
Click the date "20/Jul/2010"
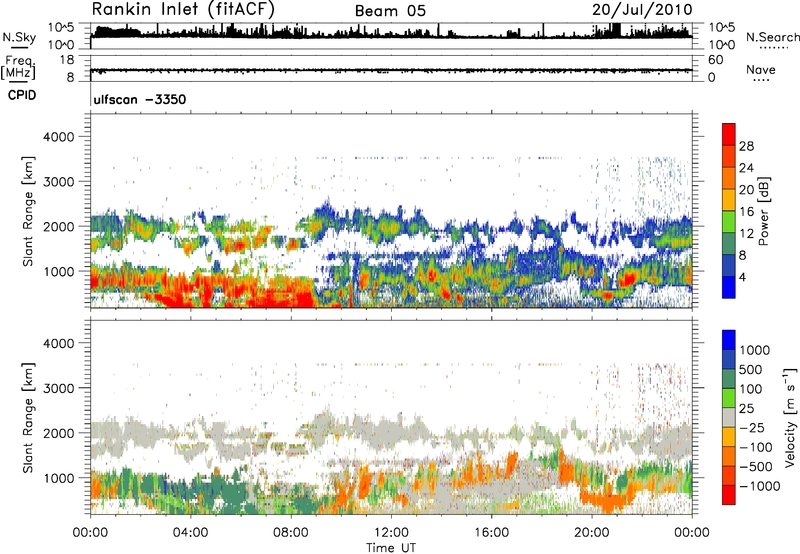pyautogui.click(x=642, y=10)
